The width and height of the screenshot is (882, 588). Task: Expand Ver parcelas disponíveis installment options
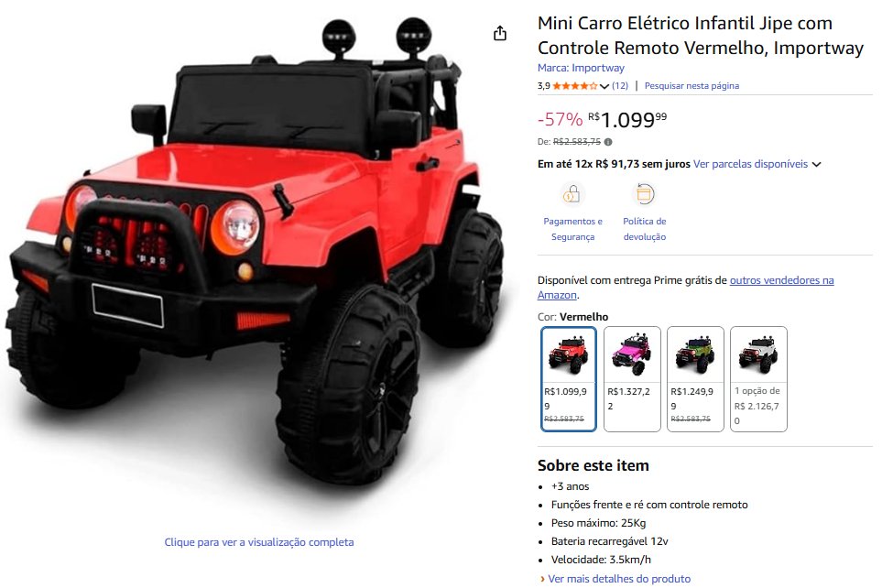757,164
